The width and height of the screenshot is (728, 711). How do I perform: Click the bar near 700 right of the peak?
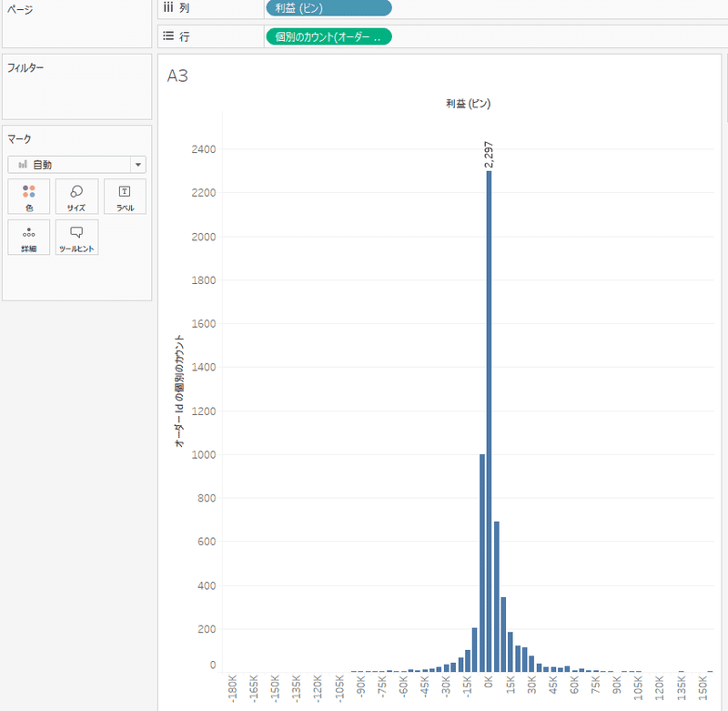tap(496, 596)
